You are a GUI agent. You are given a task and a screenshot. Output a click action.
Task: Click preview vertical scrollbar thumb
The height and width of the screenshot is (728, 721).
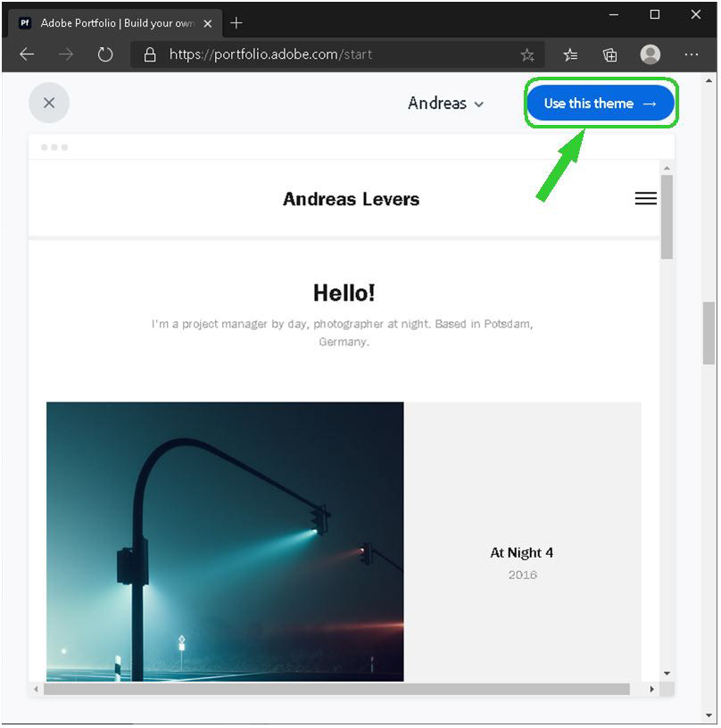pos(667,217)
